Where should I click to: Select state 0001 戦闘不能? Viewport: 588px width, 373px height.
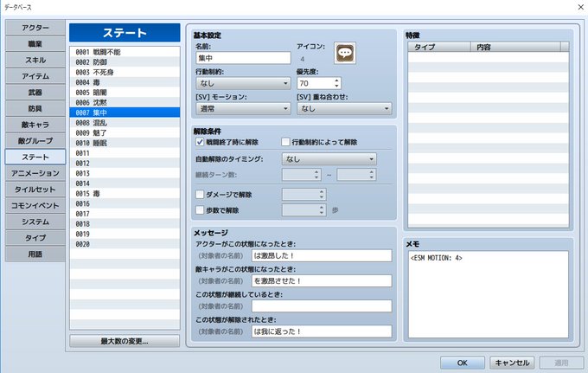[125, 52]
